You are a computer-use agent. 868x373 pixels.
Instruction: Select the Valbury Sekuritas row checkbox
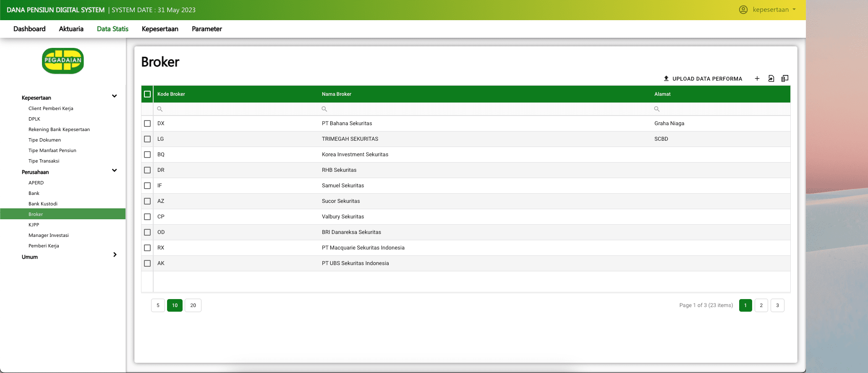pos(147,217)
